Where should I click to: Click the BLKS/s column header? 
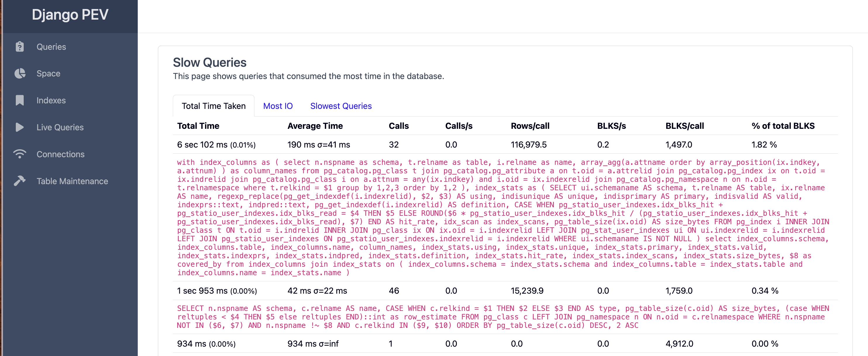pyautogui.click(x=612, y=126)
